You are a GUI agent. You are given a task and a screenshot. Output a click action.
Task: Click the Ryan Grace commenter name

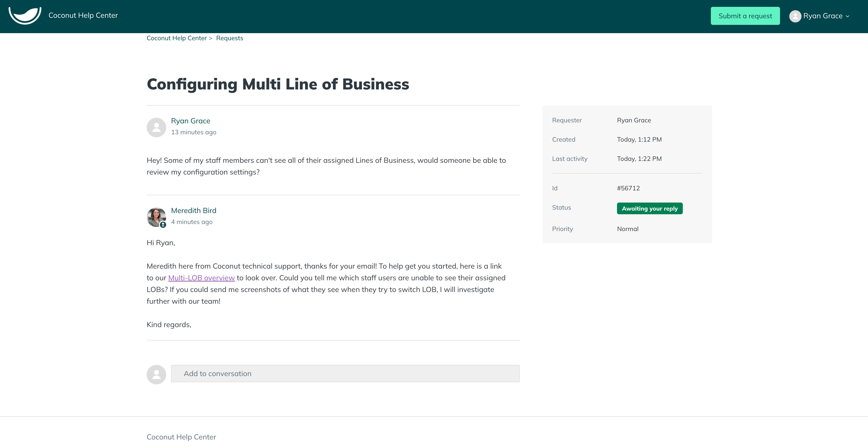click(x=190, y=121)
